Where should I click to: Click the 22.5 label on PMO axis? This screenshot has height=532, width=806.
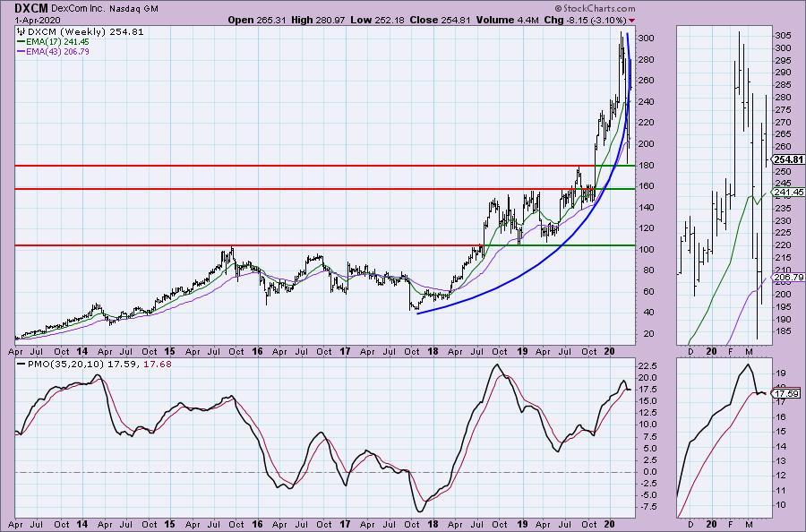coord(647,366)
